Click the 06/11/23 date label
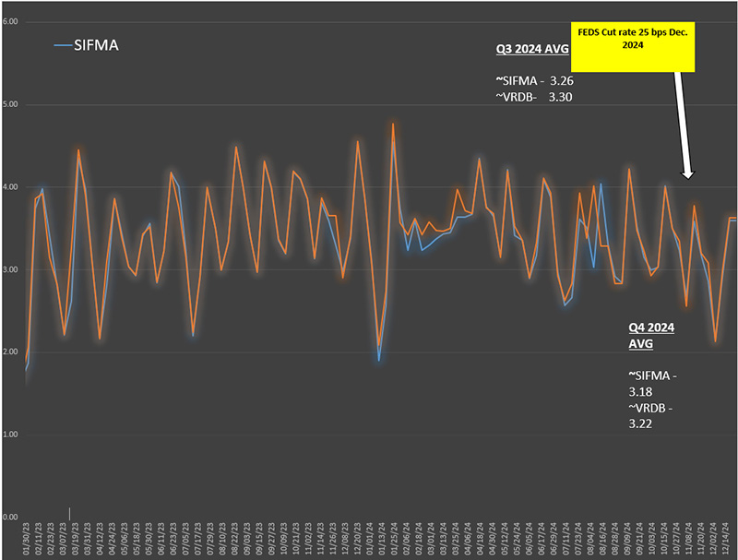 coord(161,539)
